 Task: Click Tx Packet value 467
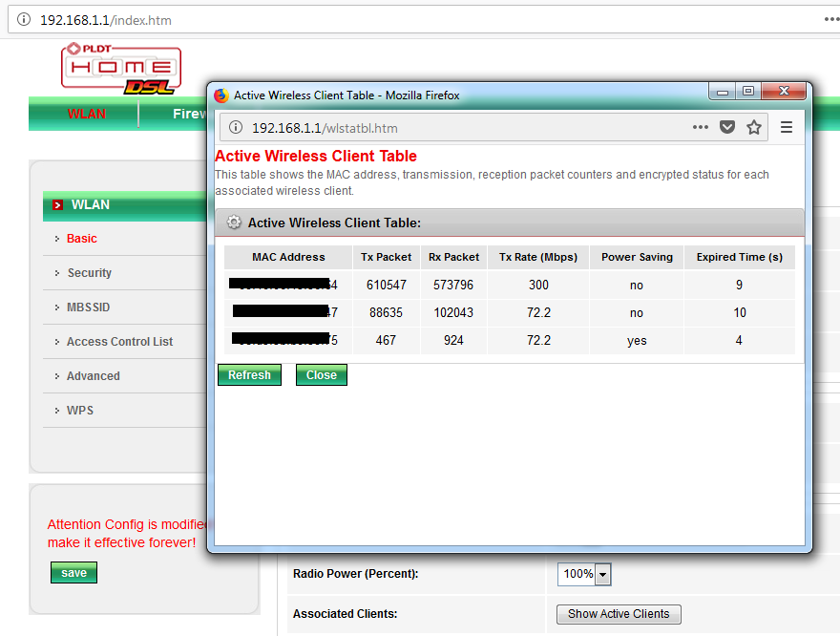tap(386, 340)
